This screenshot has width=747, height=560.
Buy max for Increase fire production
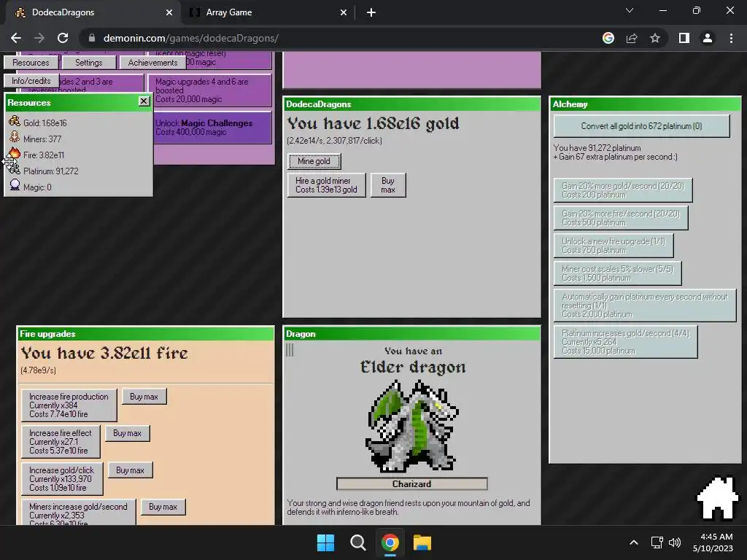click(144, 397)
